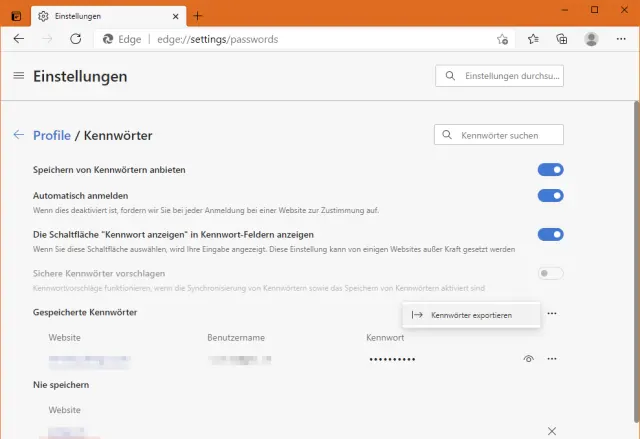This screenshot has height=439, width=640.
Task: Add page to favorites star icon
Action: [502, 39]
